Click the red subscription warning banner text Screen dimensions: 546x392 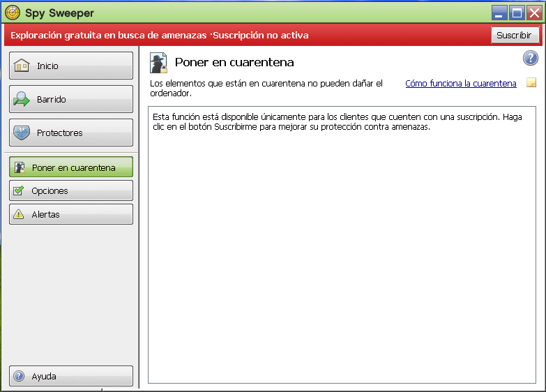[x=160, y=35]
